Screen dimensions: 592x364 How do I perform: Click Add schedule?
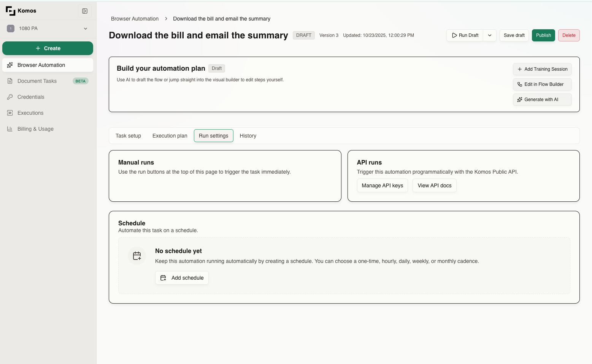(182, 278)
